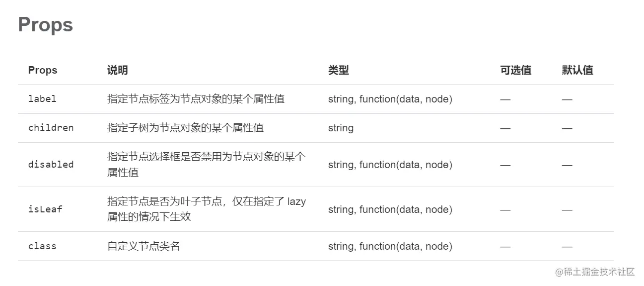Click the type cell in label row
644x286 pixels.
[390, 99]
